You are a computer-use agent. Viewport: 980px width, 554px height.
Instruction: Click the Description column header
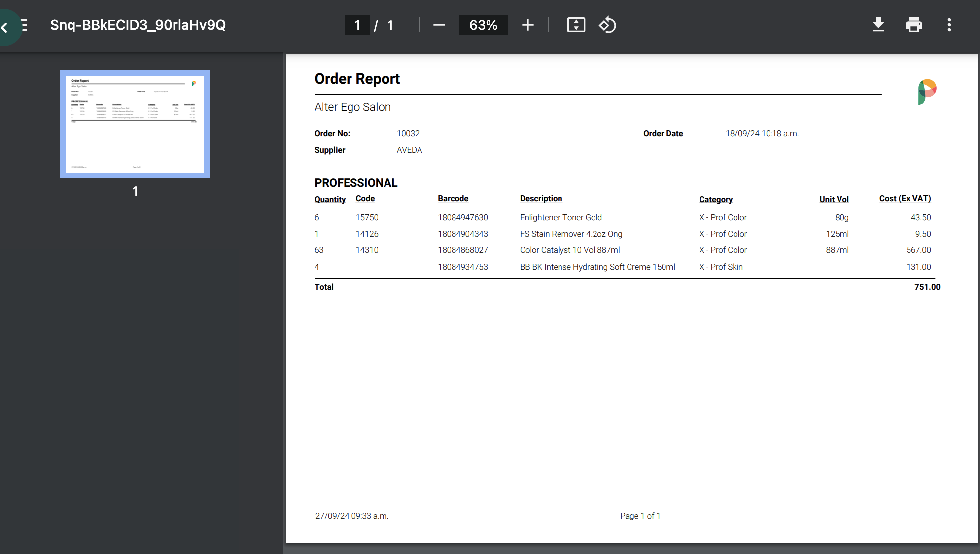click(541, 198)
